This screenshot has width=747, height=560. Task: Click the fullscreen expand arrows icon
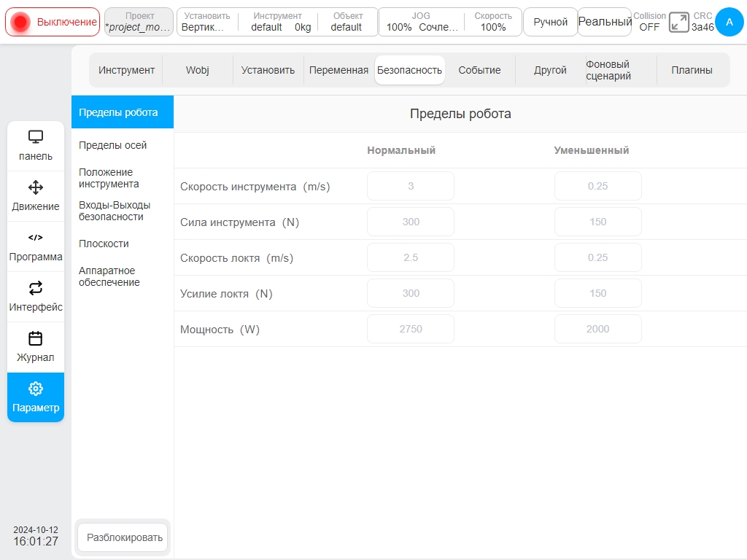(679, 22)
